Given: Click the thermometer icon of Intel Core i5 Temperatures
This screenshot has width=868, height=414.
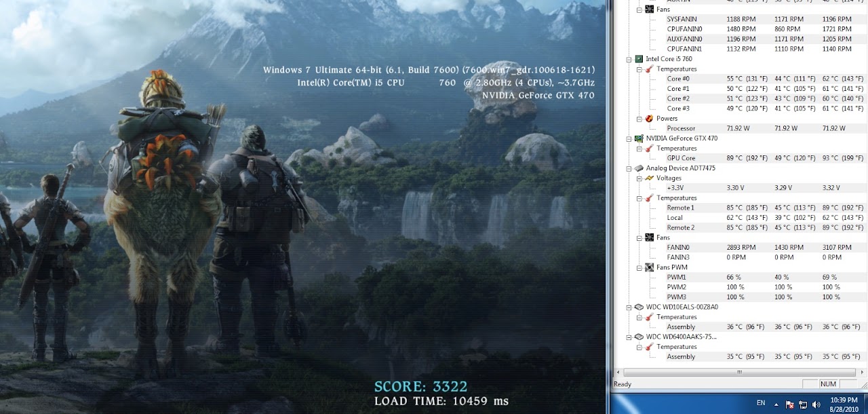Looking at the screenshot, I should click(x=650, y=69).
